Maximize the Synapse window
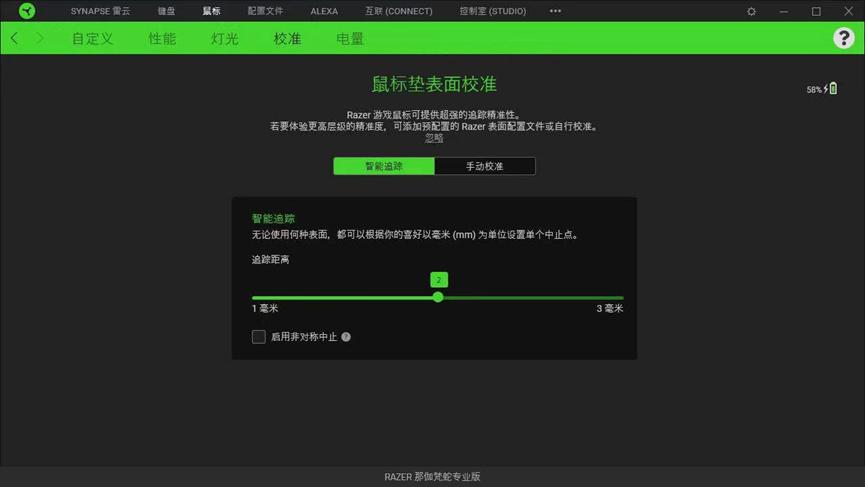Viewport: 865px width, 487px height. pyautogui.click(x=816, y=11)
